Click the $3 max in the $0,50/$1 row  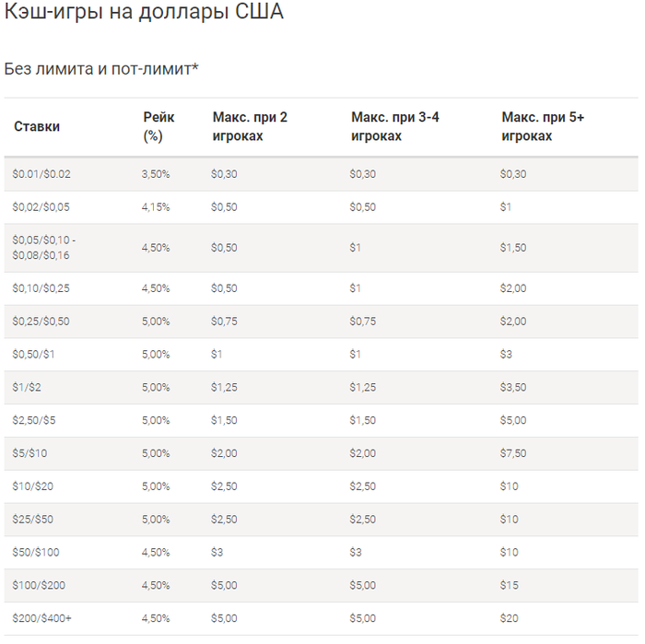[x=506, y=354]
